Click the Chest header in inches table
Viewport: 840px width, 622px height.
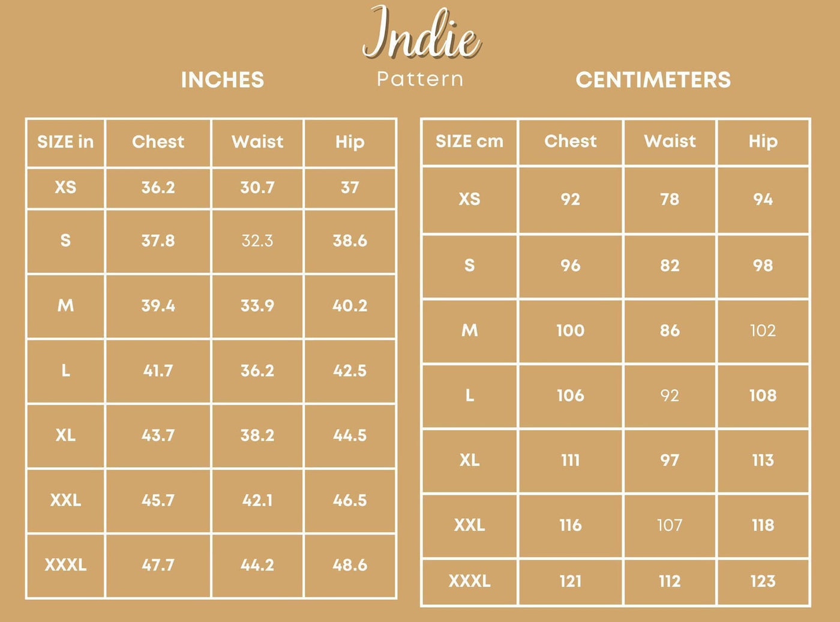pos(158,142)
